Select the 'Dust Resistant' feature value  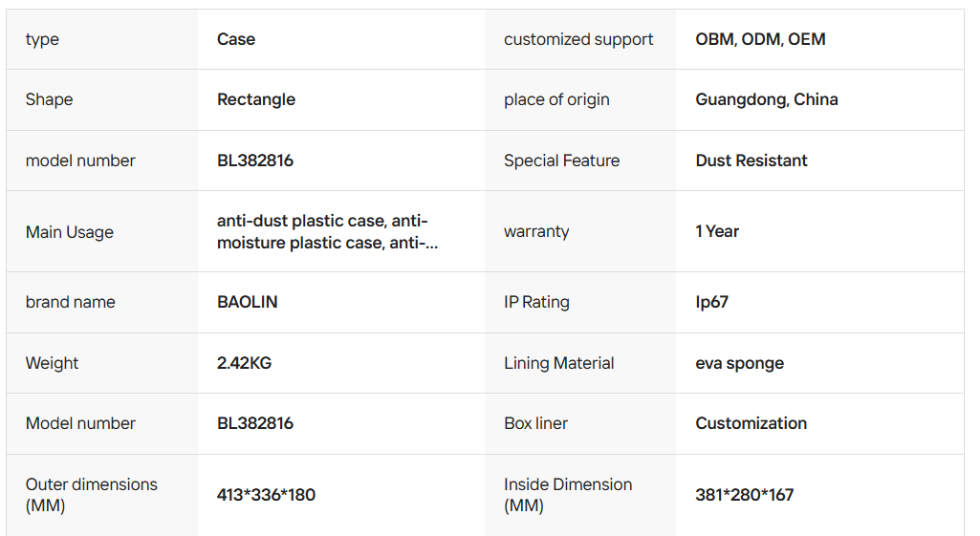coord(751,161)
